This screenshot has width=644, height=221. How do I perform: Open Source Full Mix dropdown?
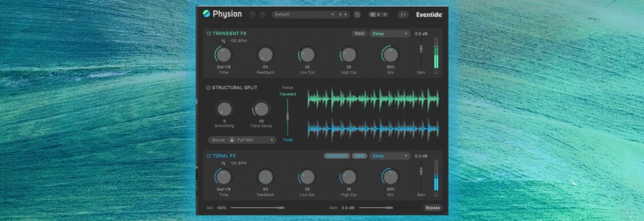coord(242,140)
